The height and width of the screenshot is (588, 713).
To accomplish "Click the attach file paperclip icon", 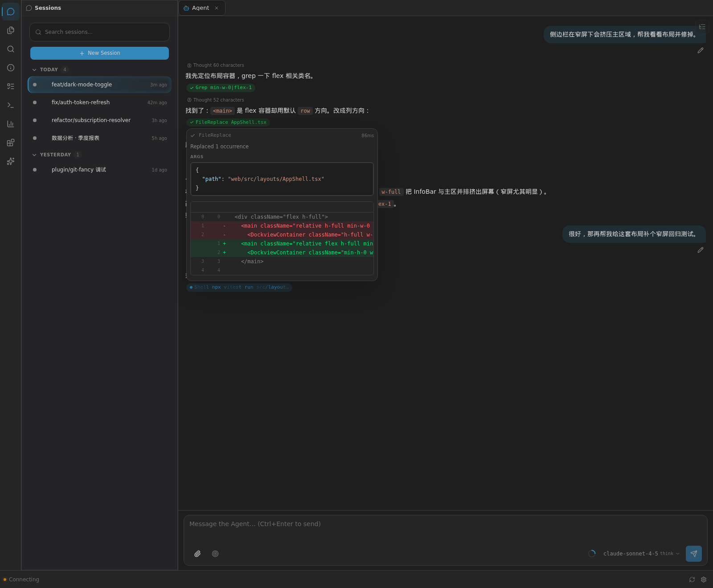I will [x=197, y=554].
